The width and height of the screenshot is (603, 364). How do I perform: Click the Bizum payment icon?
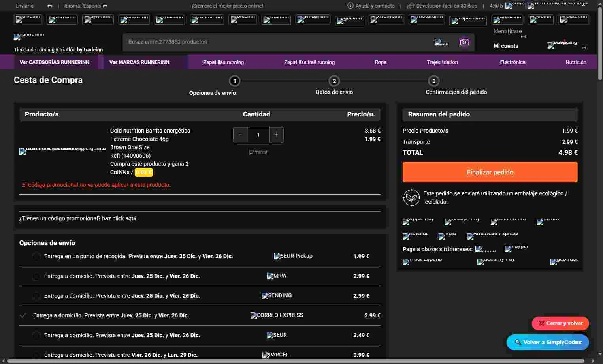click(x=548, y=221)
